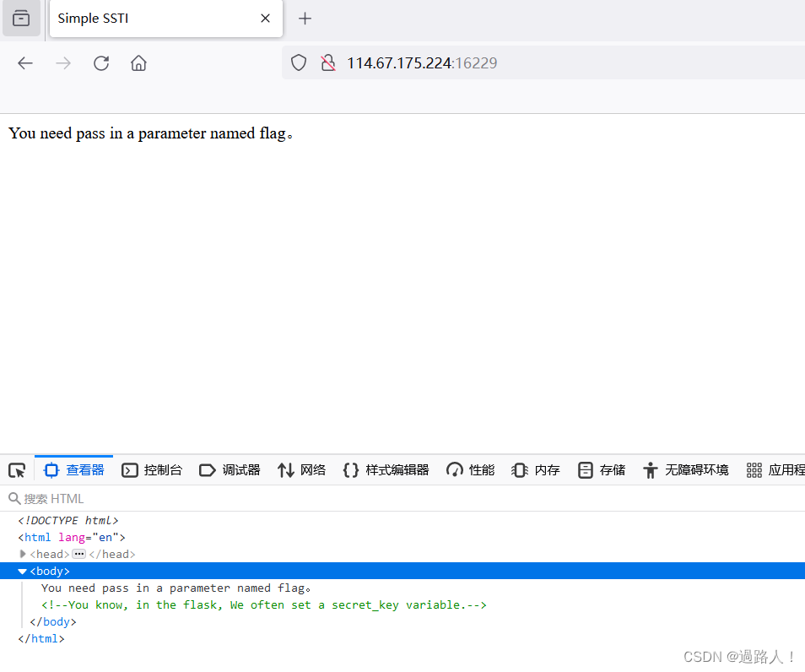The width and height of the screenshot is (805, 672).
Task: Open a new browser tab with plus button
Action: click(x=305, y=18)
